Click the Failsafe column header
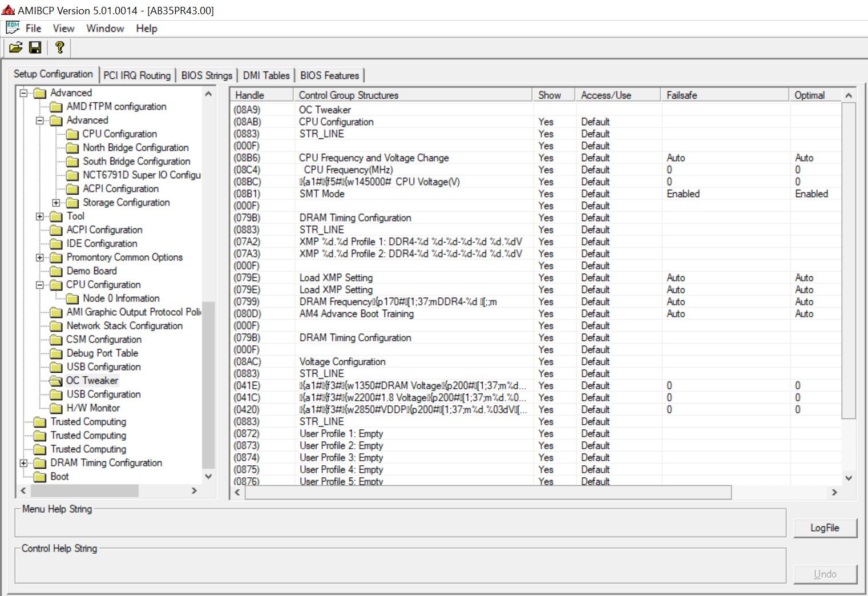Viewport: 868px width, 596px height. [725, 95]
